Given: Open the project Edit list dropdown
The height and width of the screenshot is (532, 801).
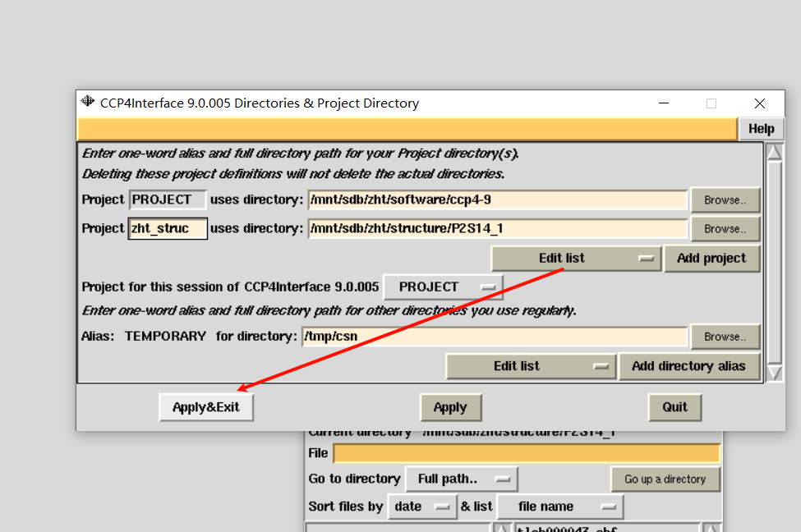Looking at the screenshot, I should click(576, 259).
